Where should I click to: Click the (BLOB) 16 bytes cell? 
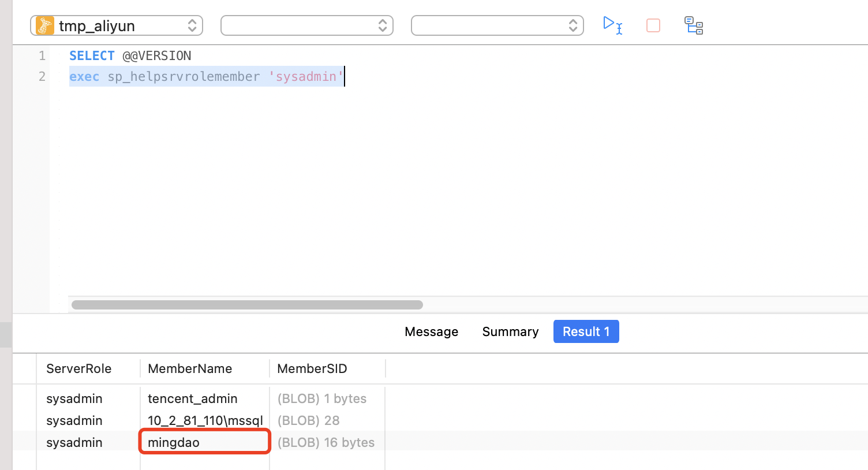pos(326,442)
